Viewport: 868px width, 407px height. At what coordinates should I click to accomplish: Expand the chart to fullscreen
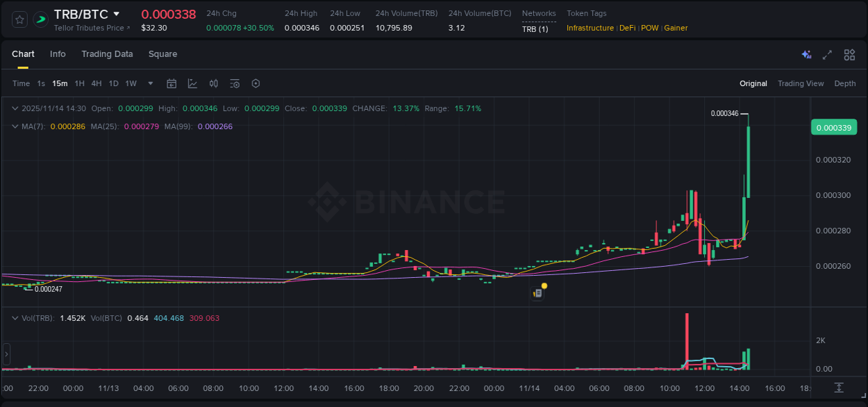827,53
